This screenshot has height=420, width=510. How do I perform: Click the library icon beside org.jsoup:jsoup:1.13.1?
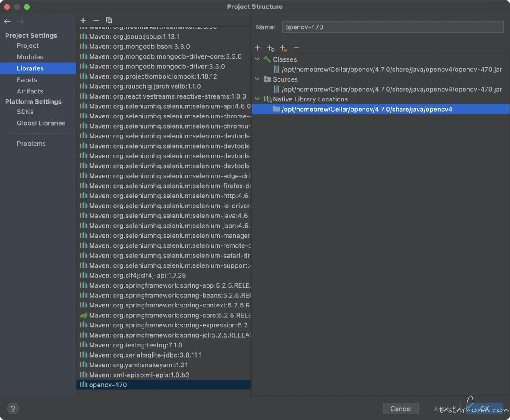(84, 37)
